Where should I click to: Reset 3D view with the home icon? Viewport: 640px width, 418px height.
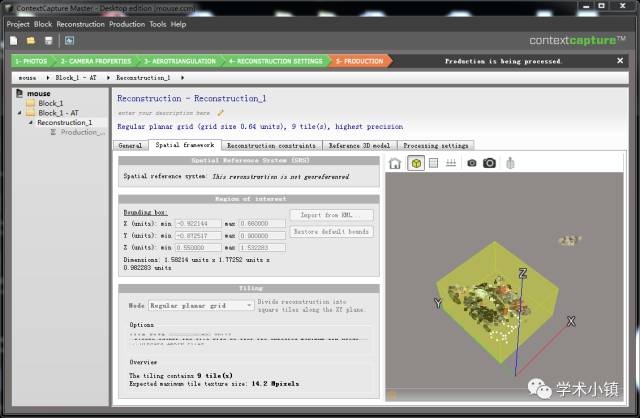click(x=395, y=163)
